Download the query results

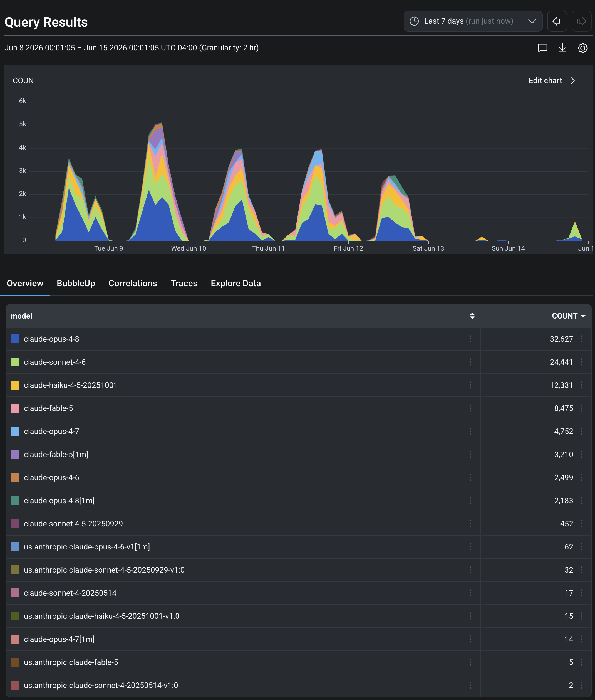coord(563,48)
